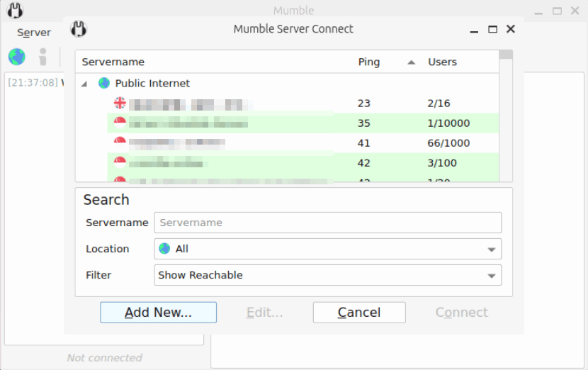This screenshot has width=588, height=370.
Task: Focus the Servername search field
Action: pyautogui.click(x=328, y=223)
